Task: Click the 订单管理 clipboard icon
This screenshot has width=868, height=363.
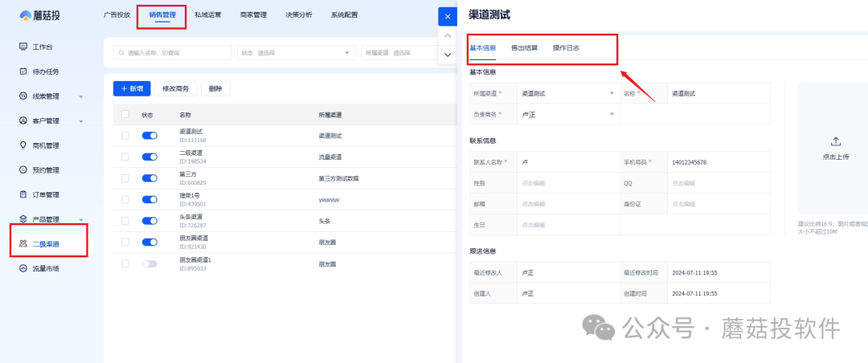Action: coord(23,194)
